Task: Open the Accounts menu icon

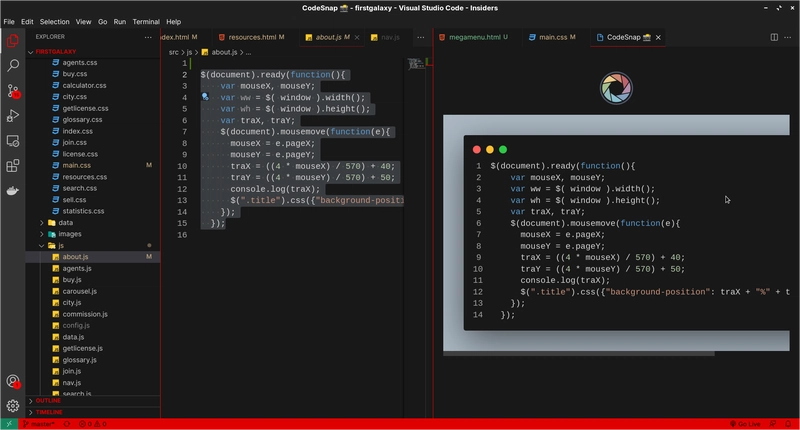Action: 13,381
